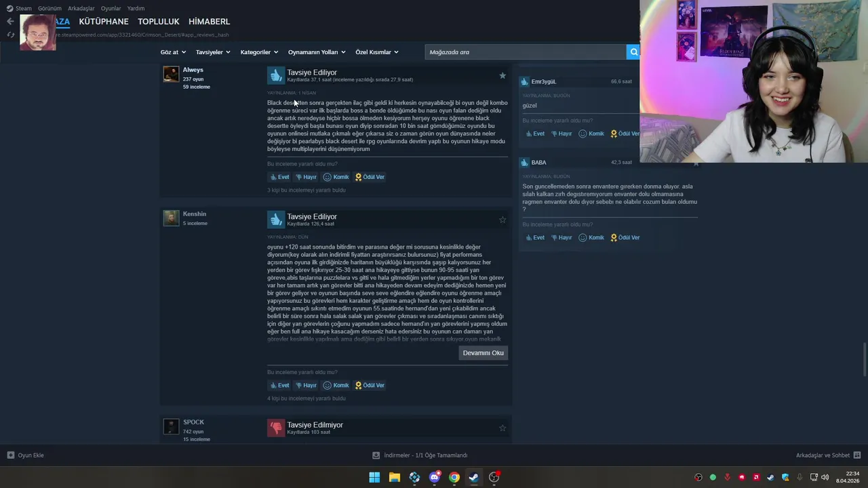Vote Hayır on Kenshin's review
868x488 pixels.
click(x=306, y=385)
